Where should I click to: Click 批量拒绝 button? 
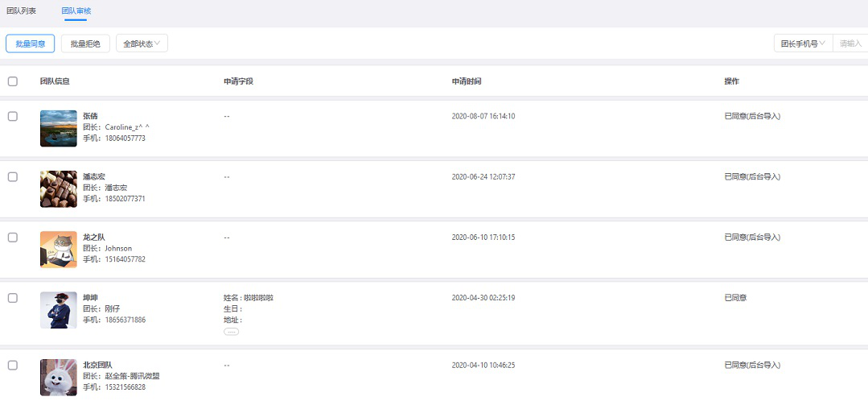pyautogui.click(x=86, y=43)
